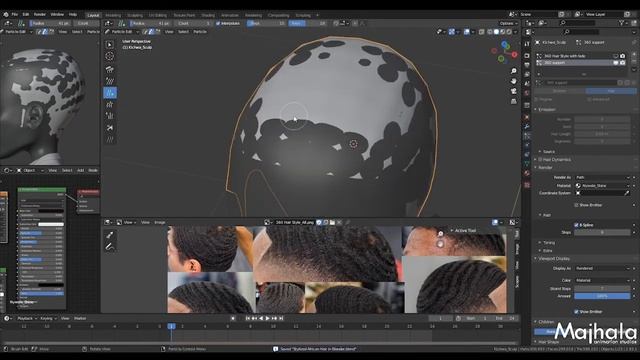
Task: Open the Particle properties tab icon
Action: (527, 136)
